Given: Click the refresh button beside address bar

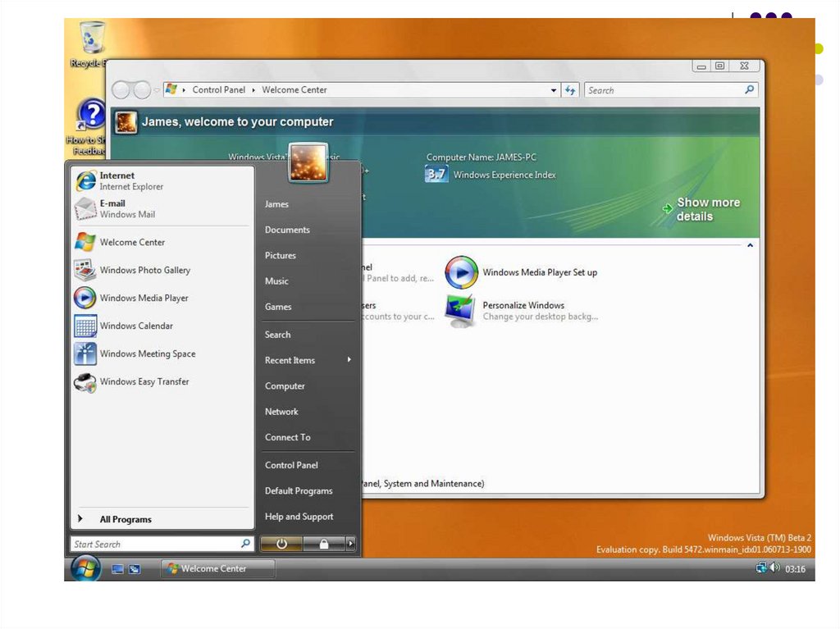Looking at the screenshot, I should 570,90.
